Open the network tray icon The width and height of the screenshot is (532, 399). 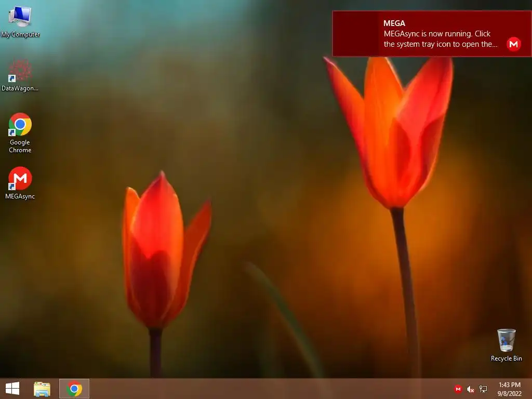483,389
